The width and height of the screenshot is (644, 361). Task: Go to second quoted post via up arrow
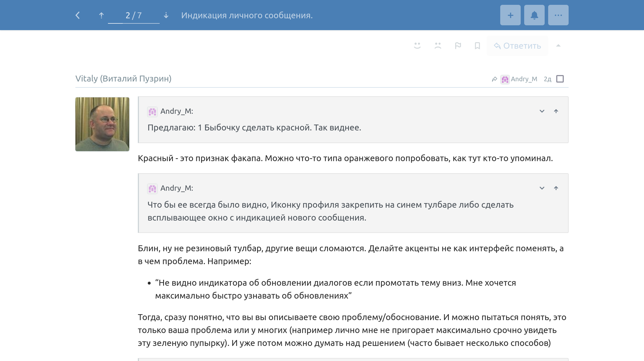click(x=556, y=188)
